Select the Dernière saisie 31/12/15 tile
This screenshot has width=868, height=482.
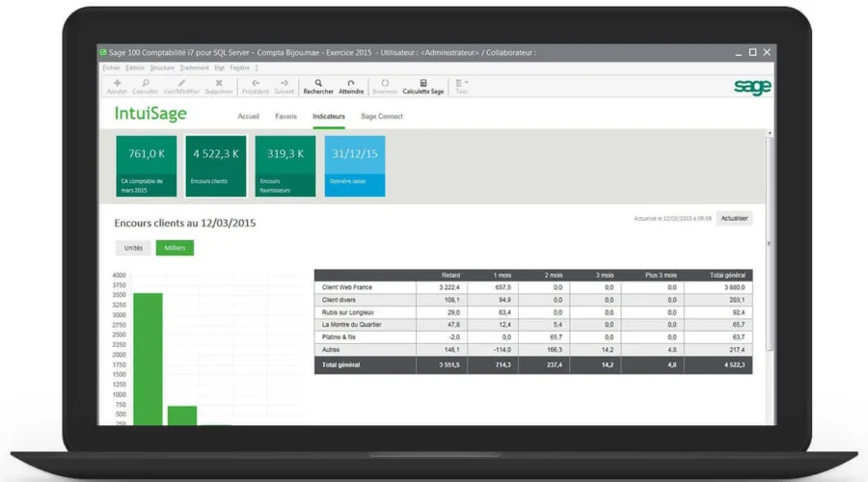tap(355, 166)
